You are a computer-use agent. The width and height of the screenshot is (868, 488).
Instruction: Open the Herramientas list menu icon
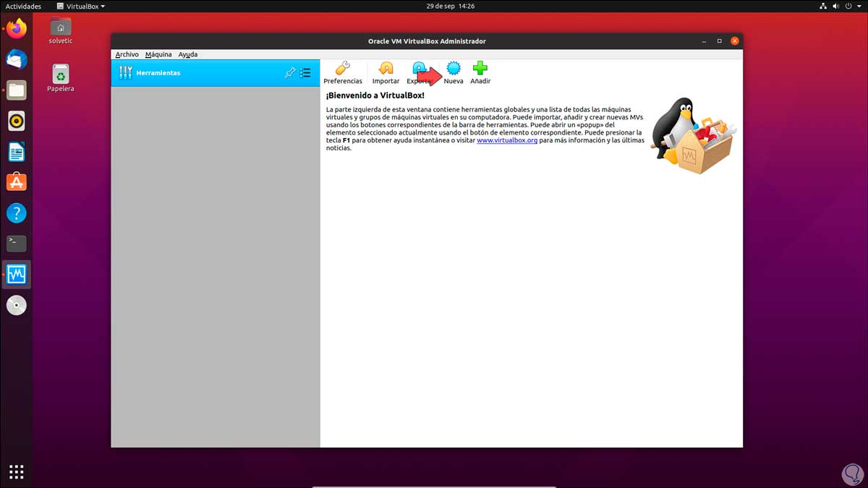click(305, 73)
